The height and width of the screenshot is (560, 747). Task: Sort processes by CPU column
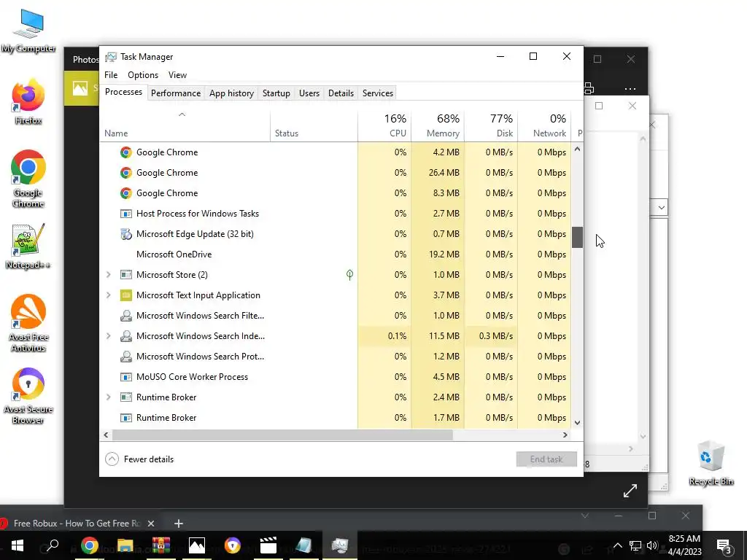point(384,126)
